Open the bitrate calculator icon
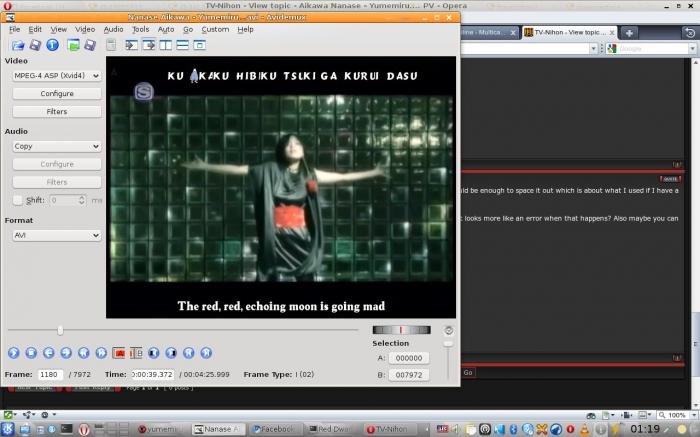Screen dimensions: 700x437 pos(111,45)
